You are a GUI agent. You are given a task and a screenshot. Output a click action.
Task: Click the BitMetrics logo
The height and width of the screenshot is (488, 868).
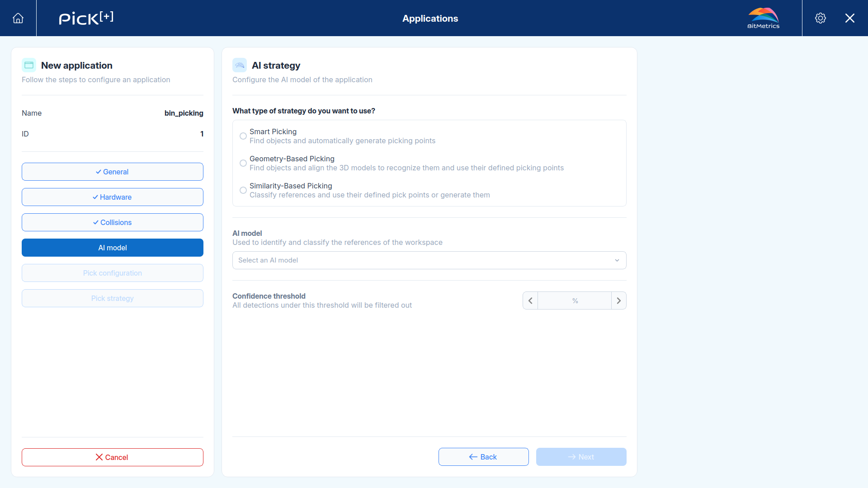tap(763, 18)
